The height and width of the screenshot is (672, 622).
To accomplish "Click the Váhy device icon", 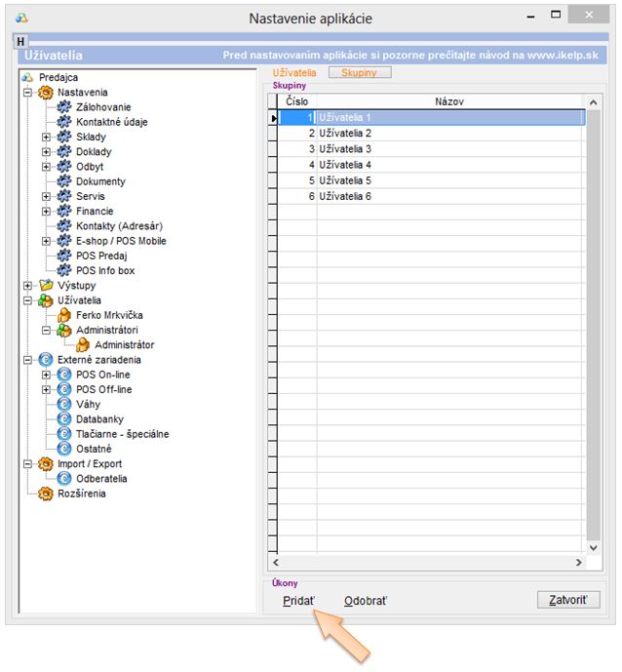I will click(x=64, y=405).
